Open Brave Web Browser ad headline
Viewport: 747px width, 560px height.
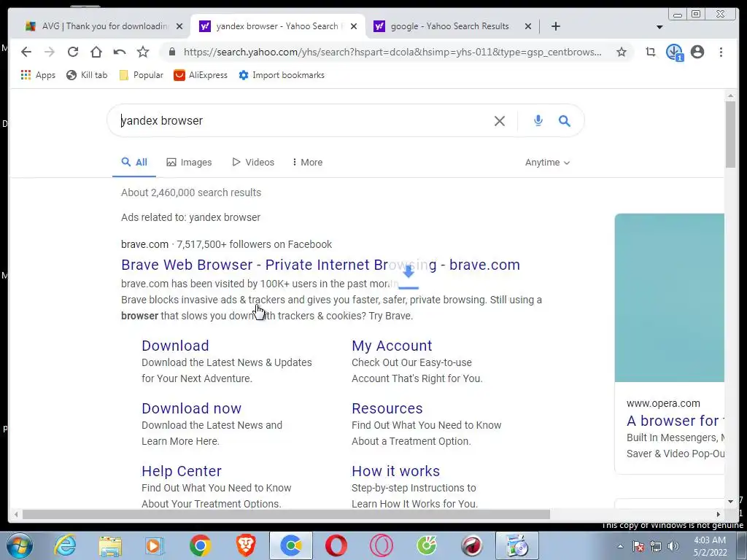321,265
